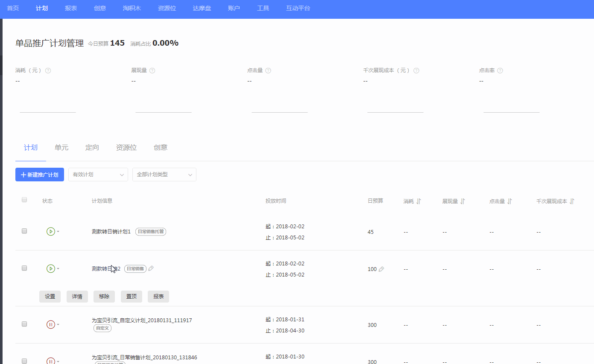
Task: Sort table by 消耗 column arrows
Action: 418,201
